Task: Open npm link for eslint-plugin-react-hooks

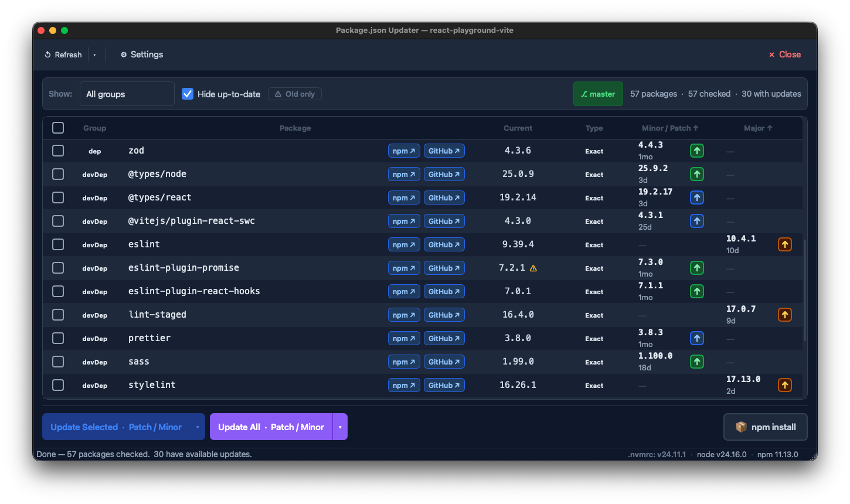Action: point(404,291)
